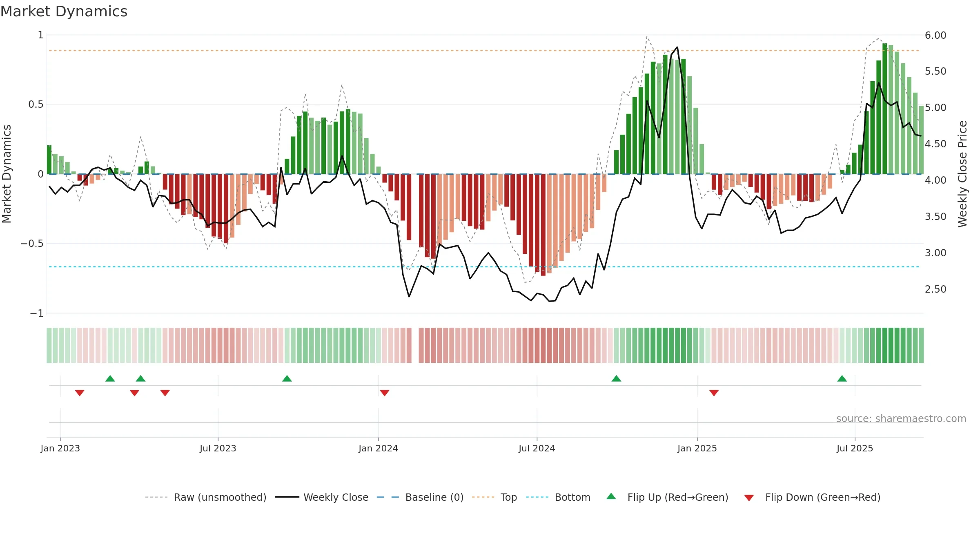The width and height of the screenshot is (980, 551).
Task: Toggle the Baseline (0) legend entry
Action: click(420, 497)
